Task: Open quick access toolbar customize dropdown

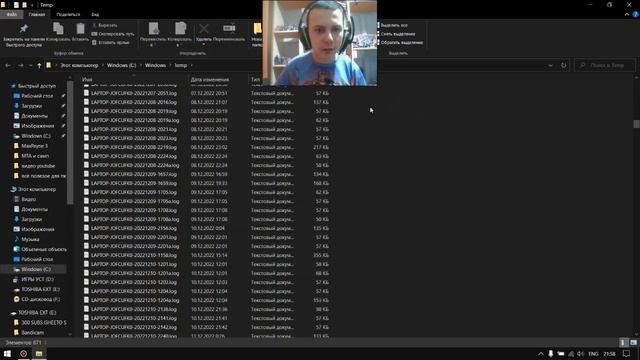Action: tap(32, 5)
